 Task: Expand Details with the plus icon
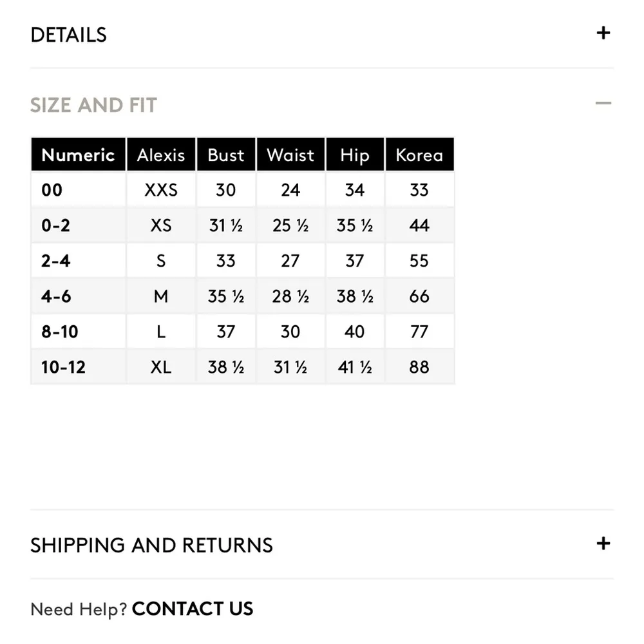603,33
